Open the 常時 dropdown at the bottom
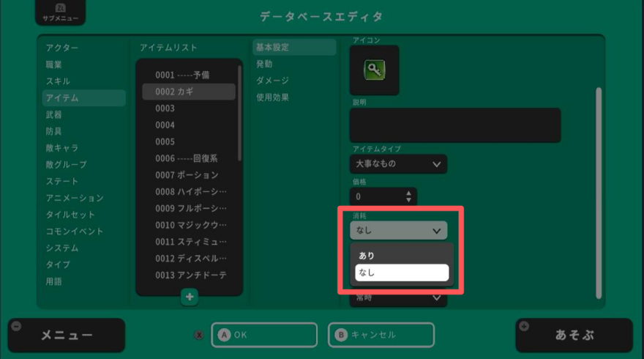Screen dimensions: 644x359 click(x=398, y=299)
